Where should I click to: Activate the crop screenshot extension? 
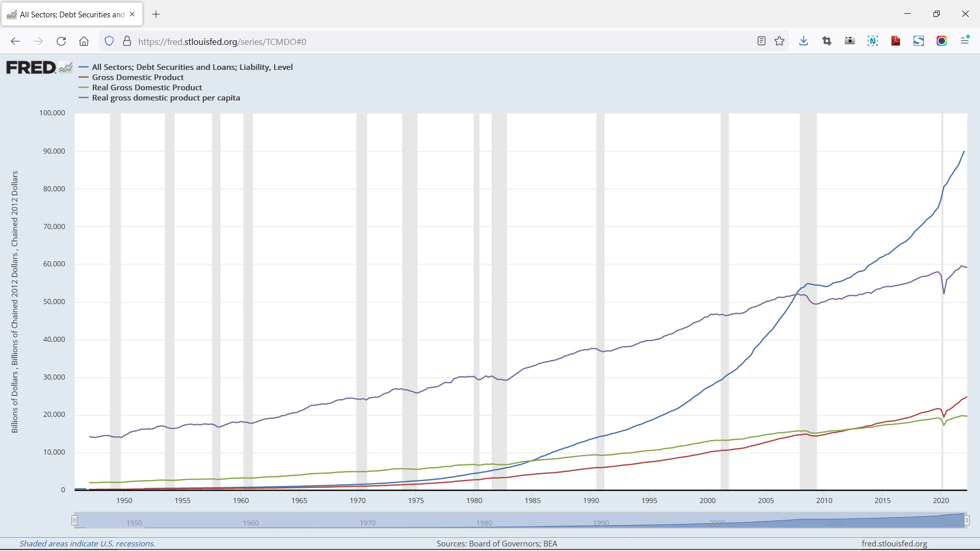pyautogui.click(x=827, y=41)
